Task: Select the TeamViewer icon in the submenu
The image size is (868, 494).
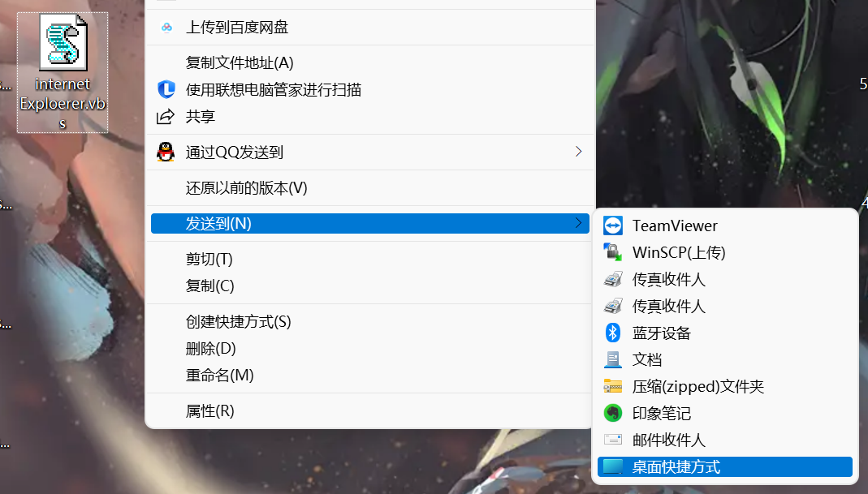Action: (612, 226)
